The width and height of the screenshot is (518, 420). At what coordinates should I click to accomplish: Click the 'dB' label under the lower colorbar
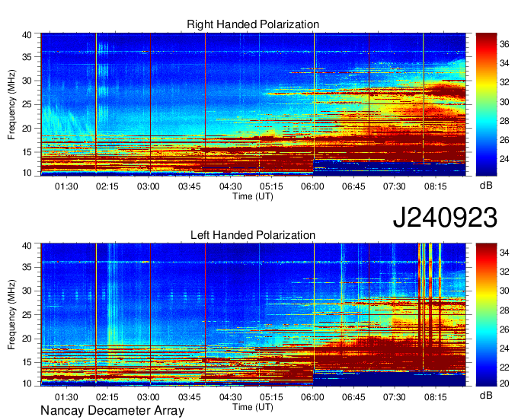coord(486,395)
